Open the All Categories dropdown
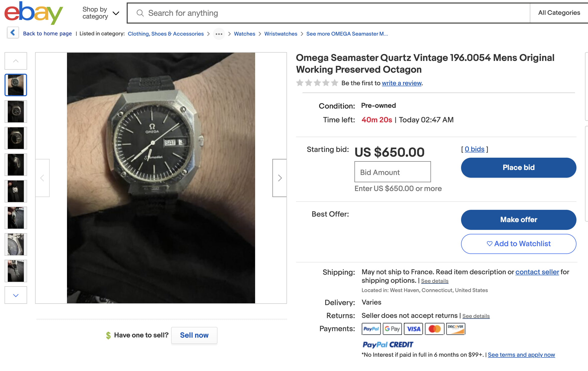Image resolution: width=588 pixels, height=371 pixels. 559,13
